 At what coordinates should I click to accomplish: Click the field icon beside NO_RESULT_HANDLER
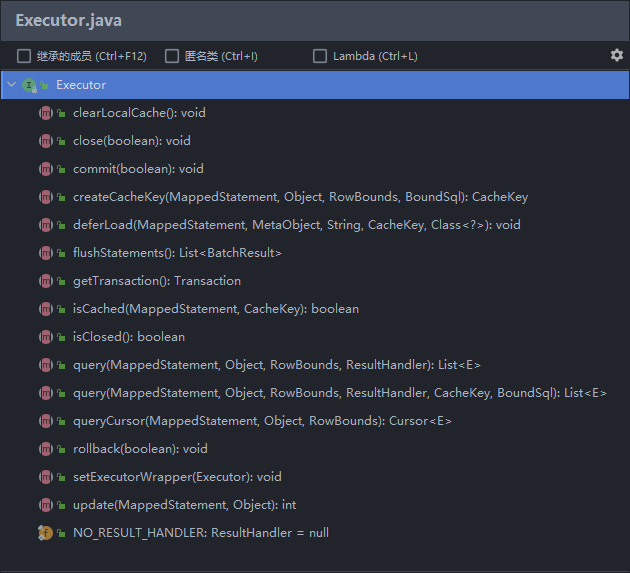(45, 533)
